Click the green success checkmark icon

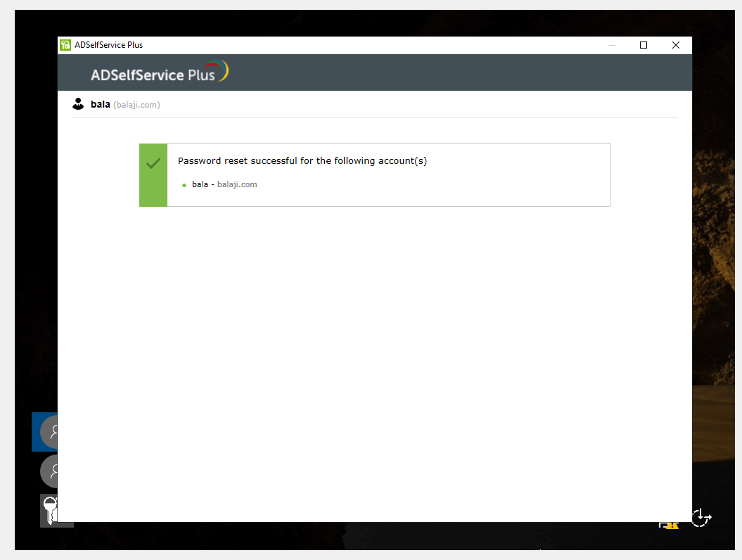[x=153, y=164]
